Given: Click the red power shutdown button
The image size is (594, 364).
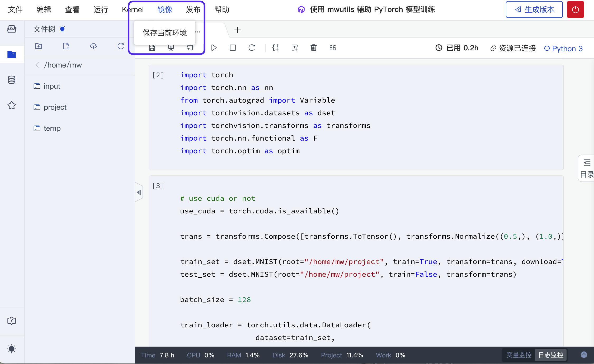Looking at the screenshot, I should (575, 9).
